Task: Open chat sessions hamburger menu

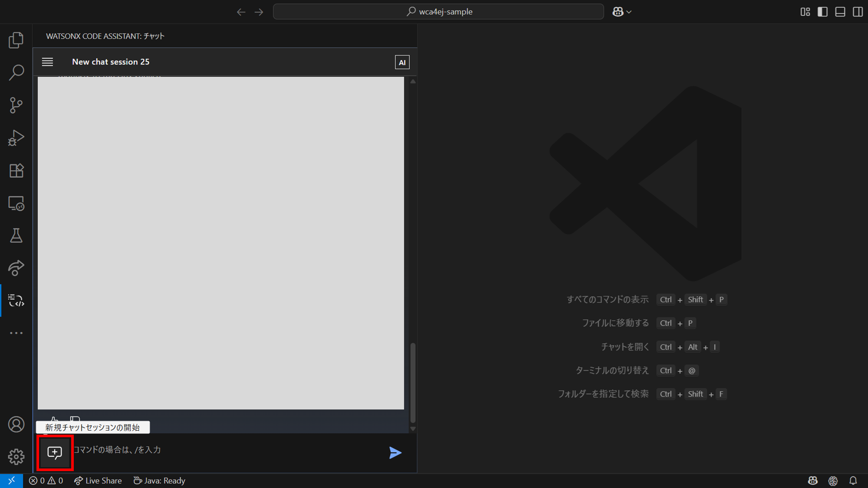Action: [x=47, y=62]
